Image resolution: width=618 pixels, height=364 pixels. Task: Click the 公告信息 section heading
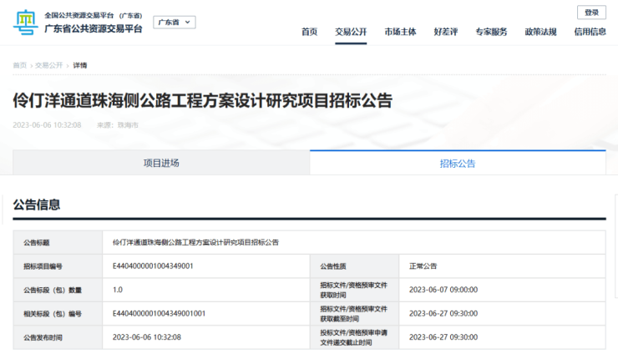(x=37, y=205)
